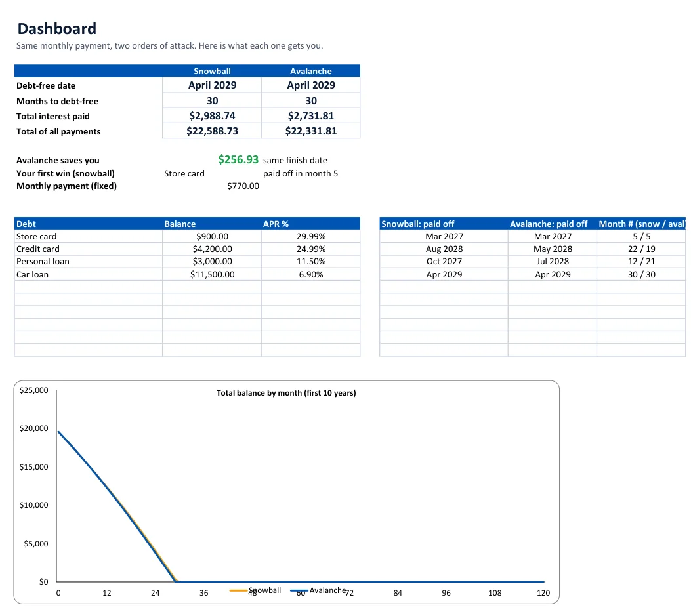Screen dimensions: 691x616
Task: Select the '12 / 21' month number cell
Action: point(641,261)
